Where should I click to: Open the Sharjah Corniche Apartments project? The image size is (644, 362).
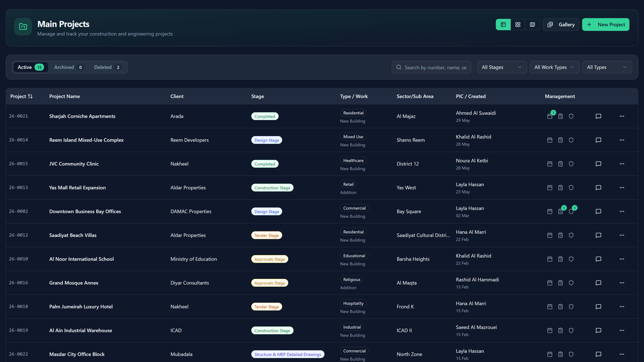82,116
